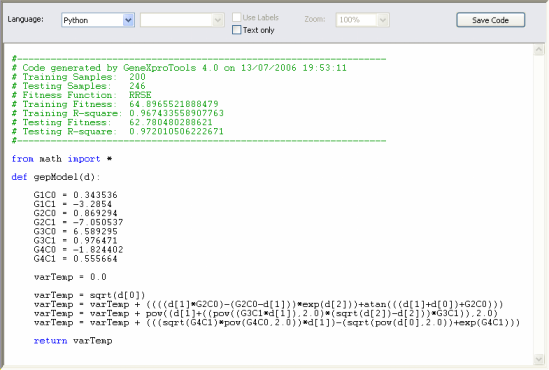Click the varTemp line containing atan

point(269,304)
